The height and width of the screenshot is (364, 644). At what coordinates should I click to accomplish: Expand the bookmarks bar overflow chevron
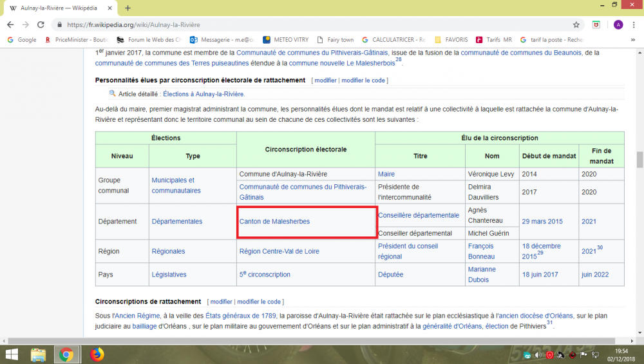click(x=634, y=39)
